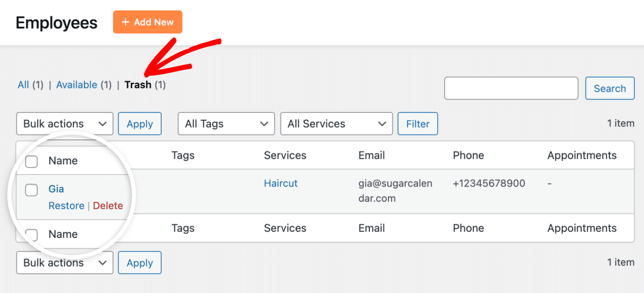Screen dimensions: 644x293
Task: Expand the bottom Bulk actions dropdown
Action: click(x=64, y=263)
